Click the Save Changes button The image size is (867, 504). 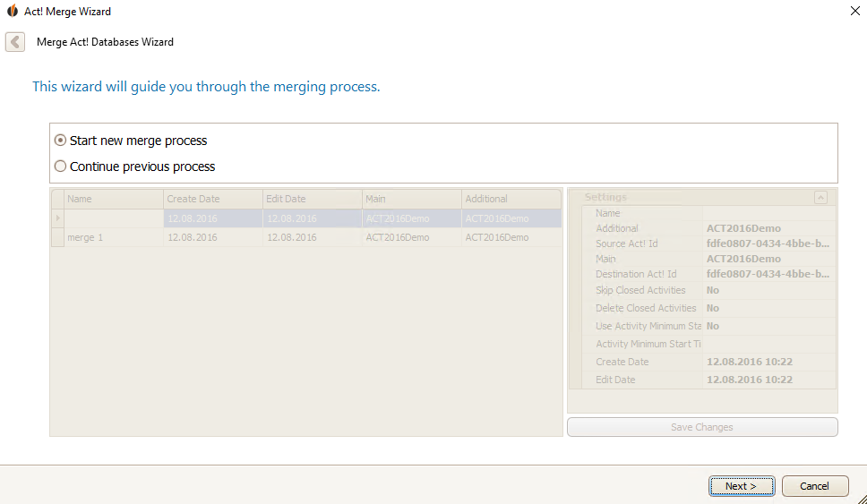tap(702, 427)
